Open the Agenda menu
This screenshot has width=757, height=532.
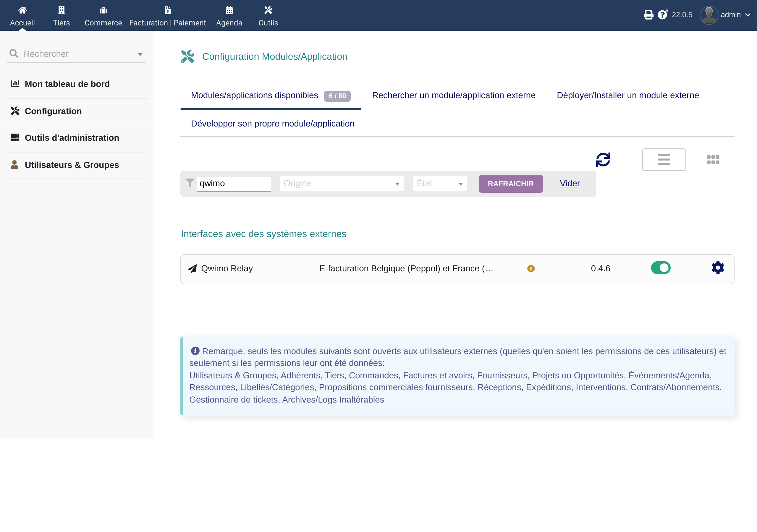point(229,16)
